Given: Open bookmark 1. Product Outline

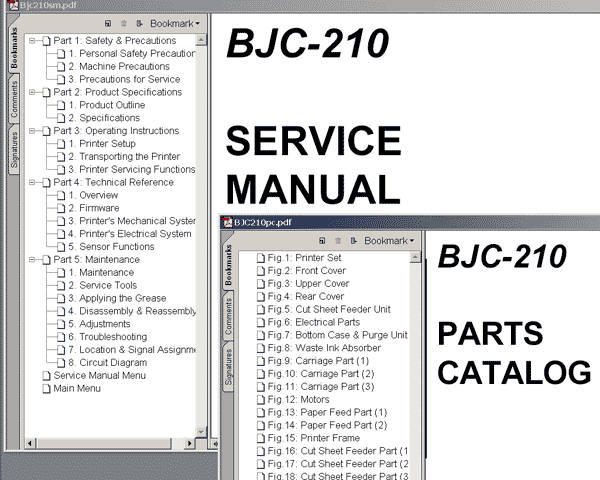Looking at the screenshot, I should [107, 105].
